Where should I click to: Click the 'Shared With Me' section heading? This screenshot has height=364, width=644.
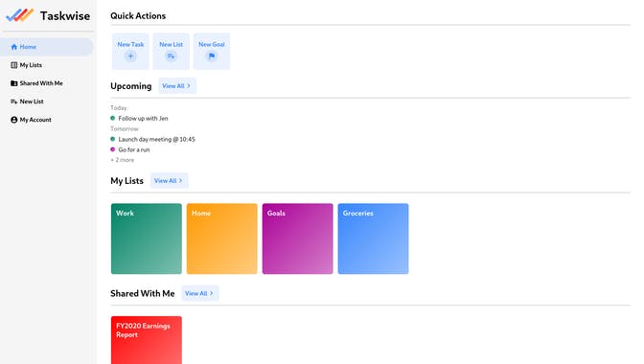(x=143, y=293)
